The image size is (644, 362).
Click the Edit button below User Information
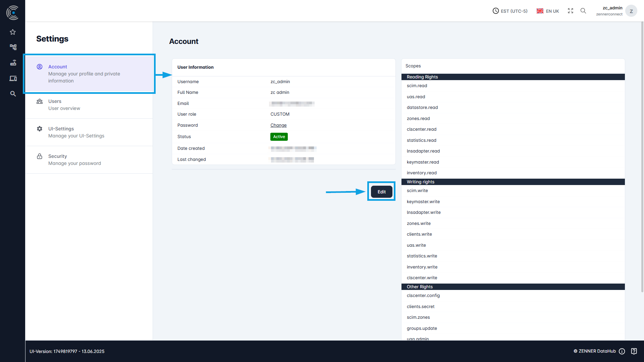coord(381,191)
